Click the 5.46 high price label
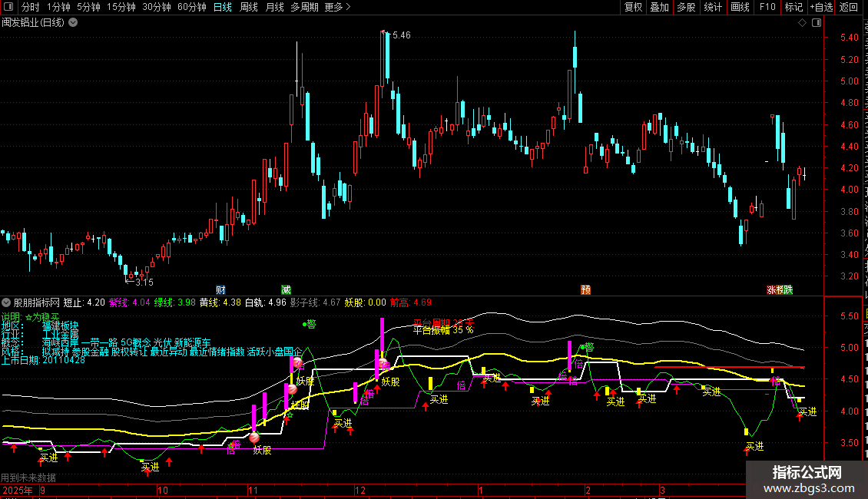 pos(401,35)
